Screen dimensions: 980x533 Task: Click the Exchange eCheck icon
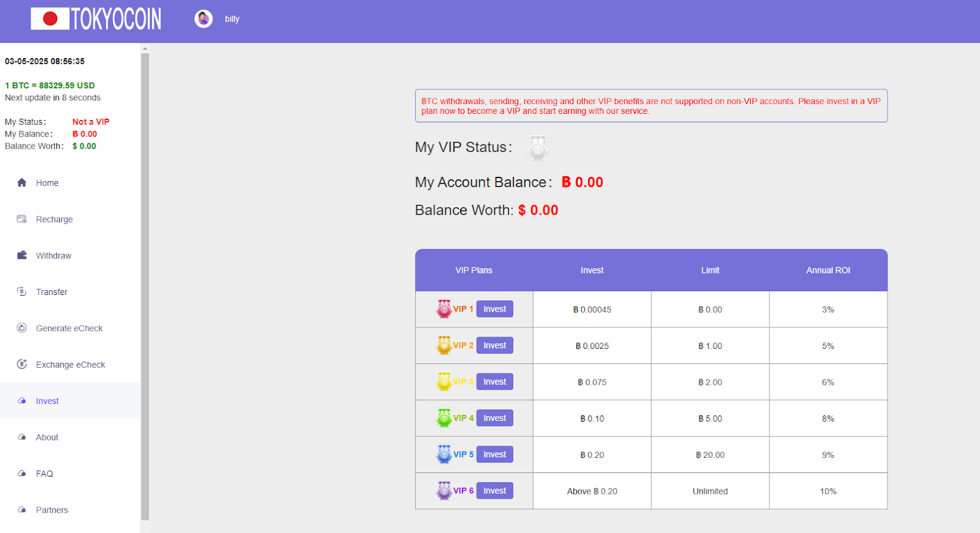pos(22,364)
